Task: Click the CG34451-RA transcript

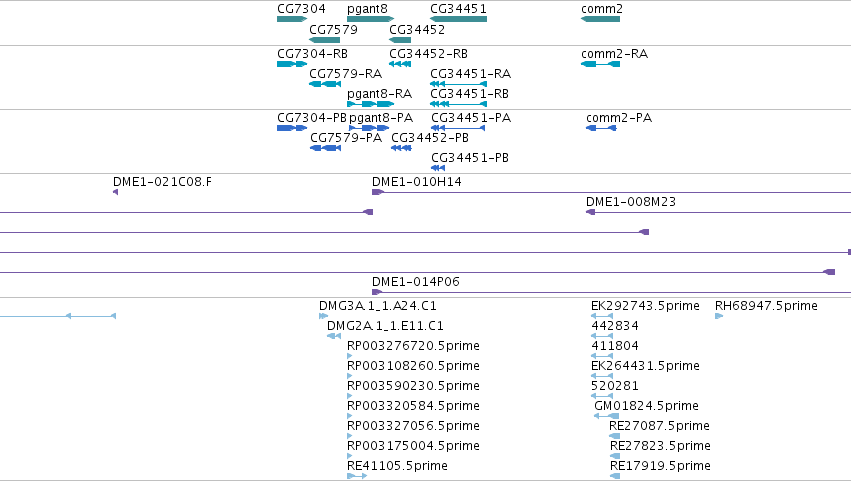Action: [x=459, y=84]
